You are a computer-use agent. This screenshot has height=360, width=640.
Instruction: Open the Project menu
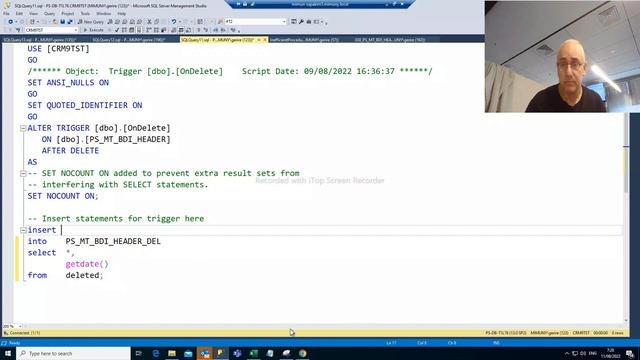point(68,13)
